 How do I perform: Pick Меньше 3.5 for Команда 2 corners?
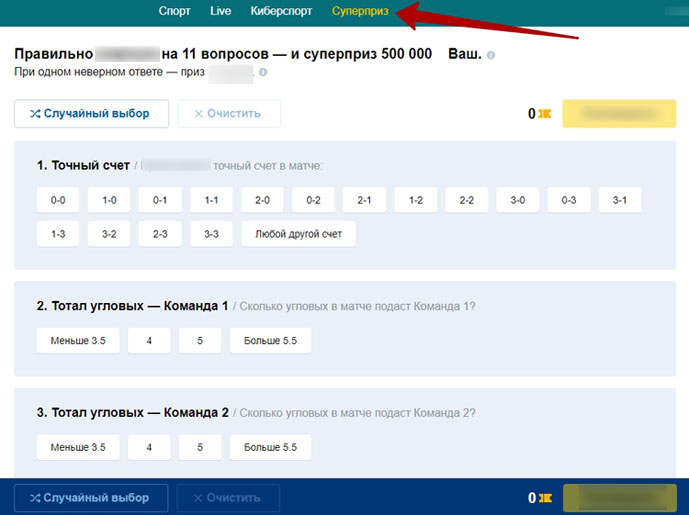(78, 447)
